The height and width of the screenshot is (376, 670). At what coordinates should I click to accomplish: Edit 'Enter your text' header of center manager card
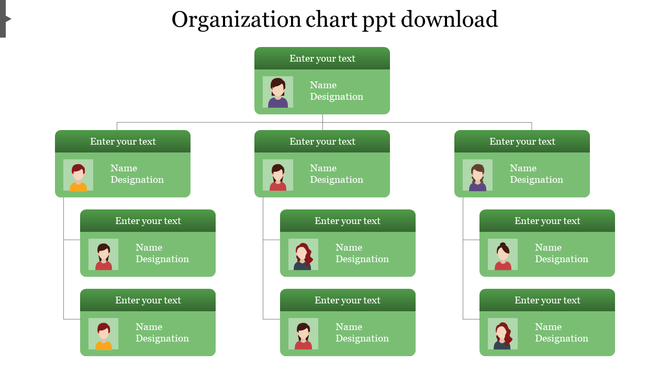click(322, 141)
